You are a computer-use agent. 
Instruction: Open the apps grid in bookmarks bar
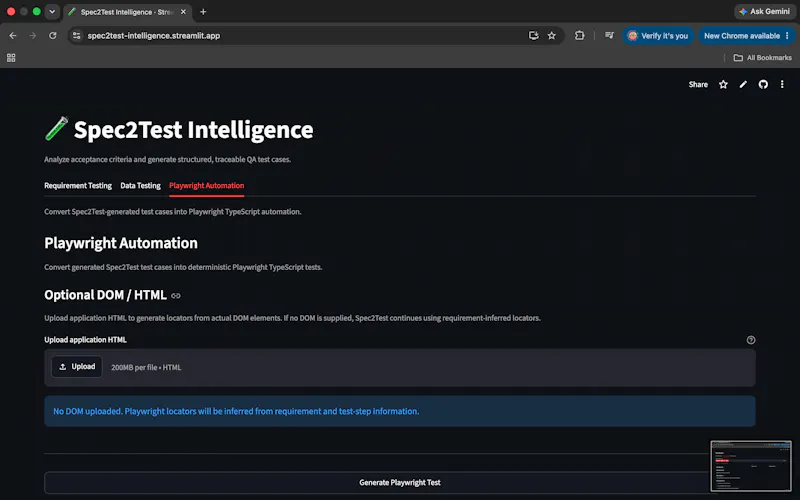pos(11,58)
